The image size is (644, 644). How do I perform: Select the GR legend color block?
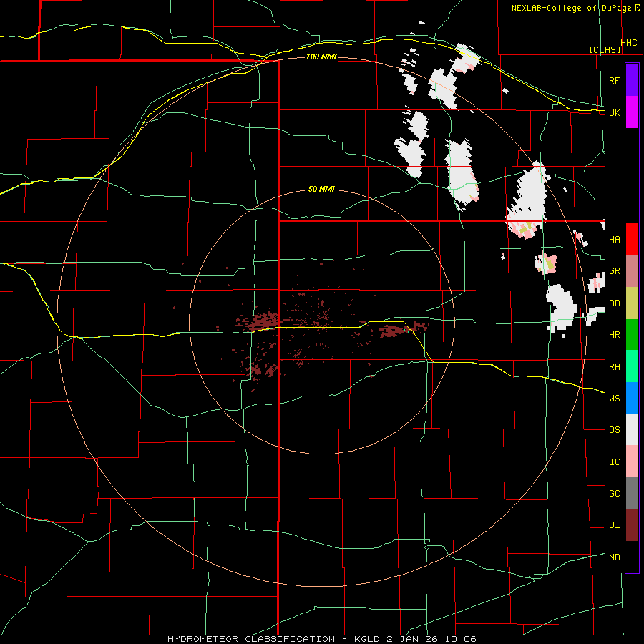(632, 271)
